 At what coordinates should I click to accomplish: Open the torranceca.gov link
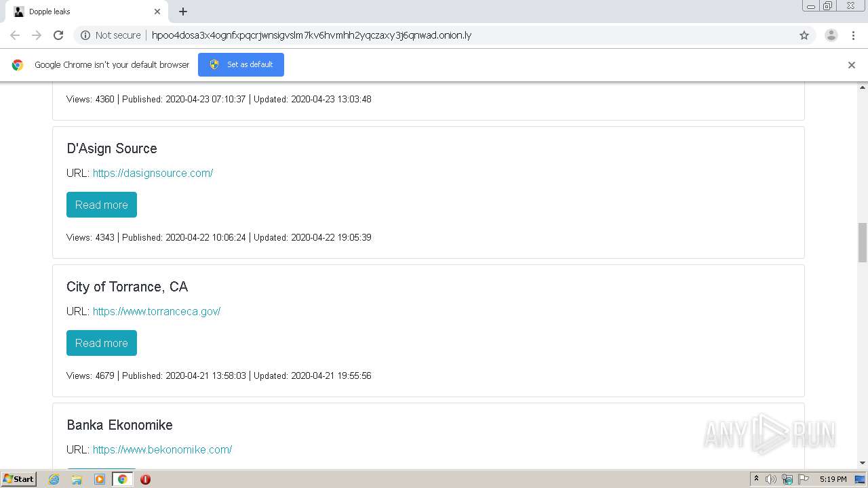click(157, 311)
